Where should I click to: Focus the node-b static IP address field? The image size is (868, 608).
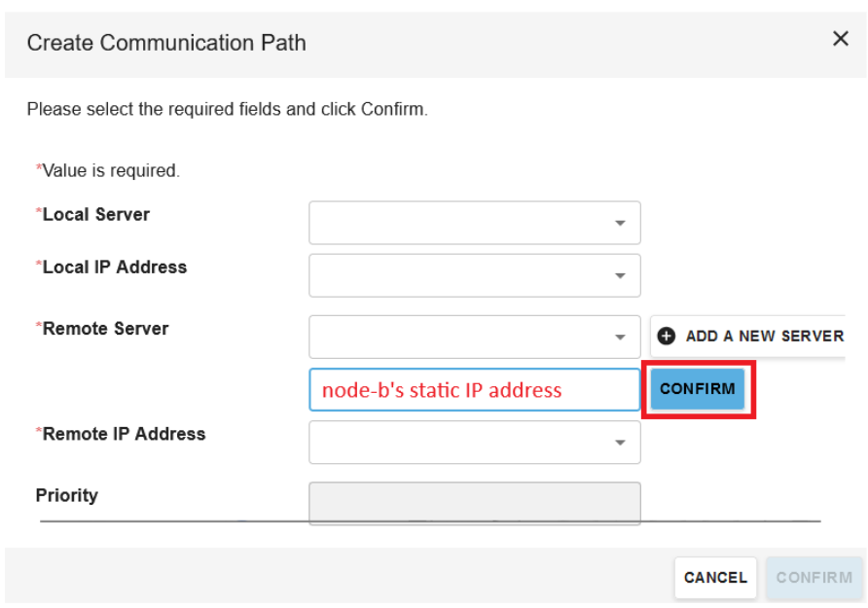click(474, 390)
